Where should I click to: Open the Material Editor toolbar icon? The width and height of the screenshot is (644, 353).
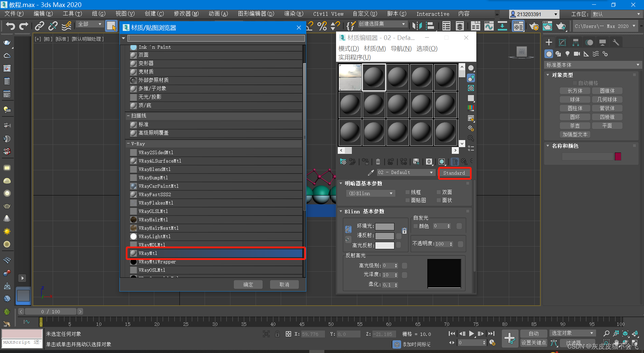pyautogui.click(x=518, y=26)
